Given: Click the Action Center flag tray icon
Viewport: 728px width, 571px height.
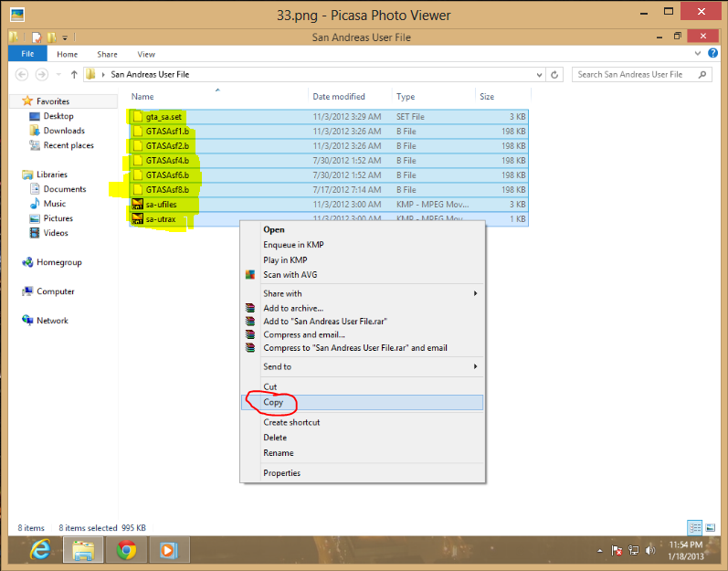Looking at the screenshot, I should (617, 551).
